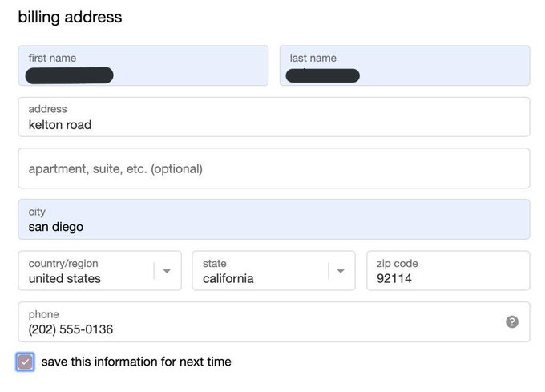The width and height of the screenshot is (545, 392).
Task: Click the phone number input field
Action: pos(274,321)
